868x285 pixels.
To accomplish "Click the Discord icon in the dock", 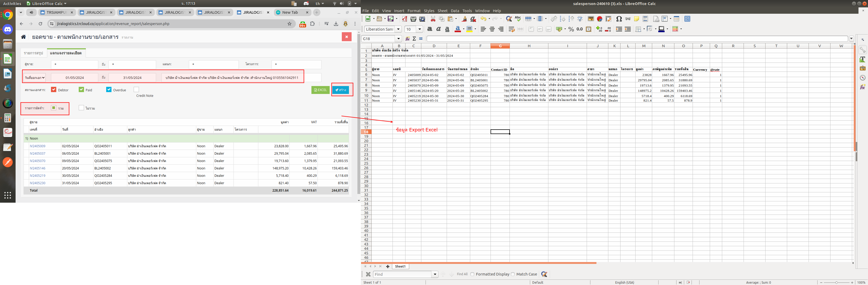I will pyautogui.click(x=8, y=29).
